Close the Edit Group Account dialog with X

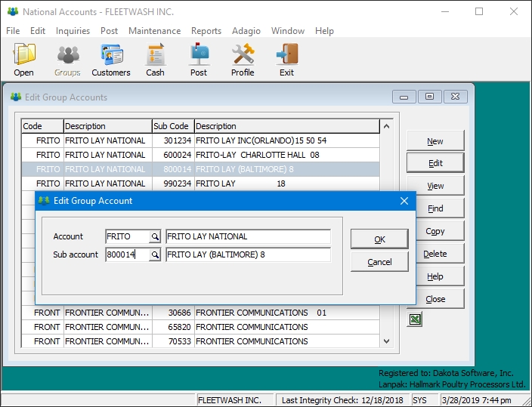click(x=404, y=201)
